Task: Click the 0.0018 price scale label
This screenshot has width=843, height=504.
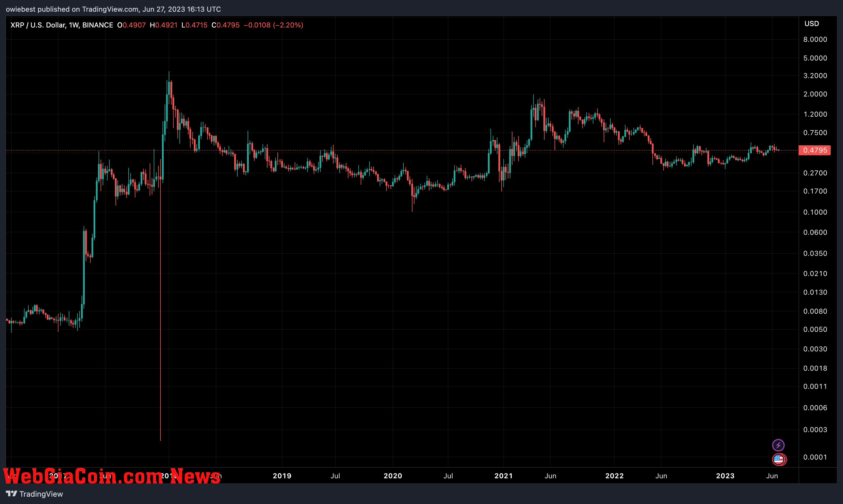Action: [x=815, y=368]
